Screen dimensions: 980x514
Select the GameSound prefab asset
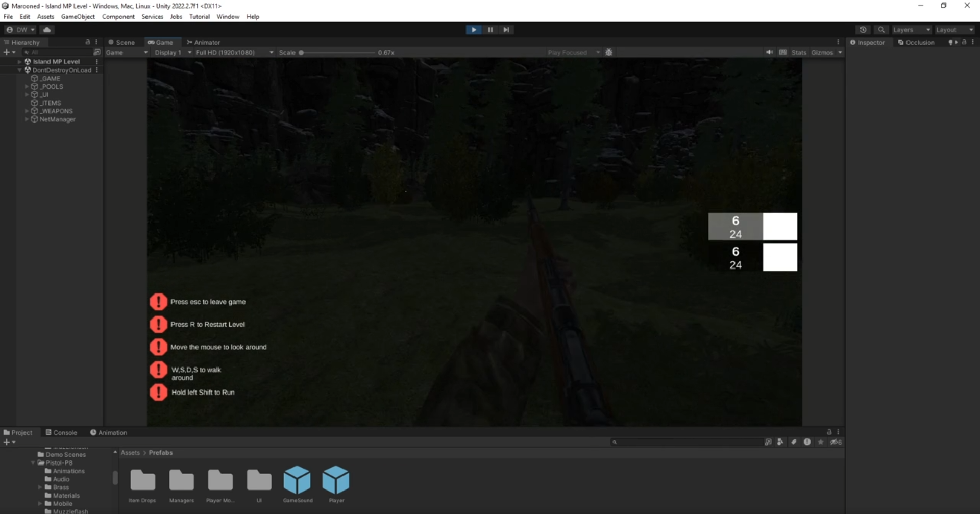pos(297,481)
